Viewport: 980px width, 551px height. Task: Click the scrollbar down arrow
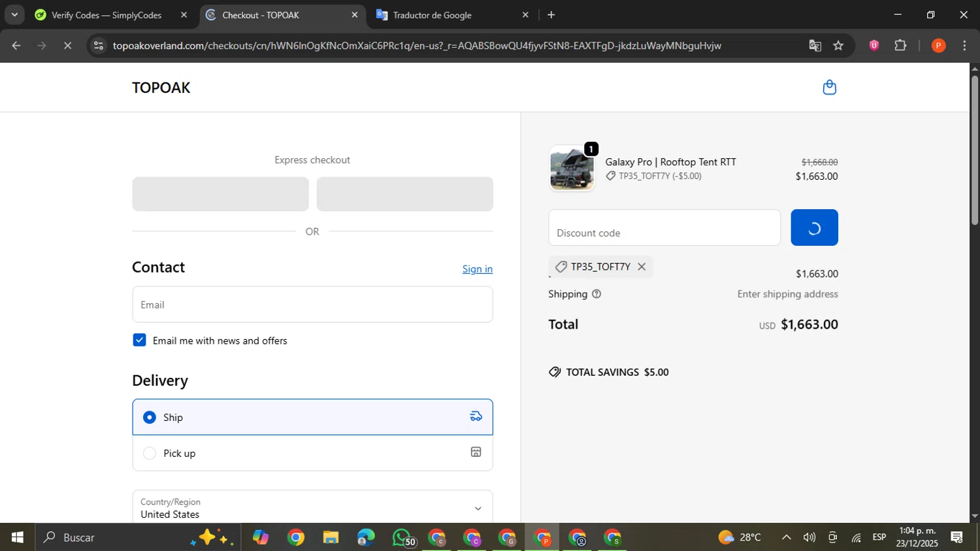pos(975,516)
